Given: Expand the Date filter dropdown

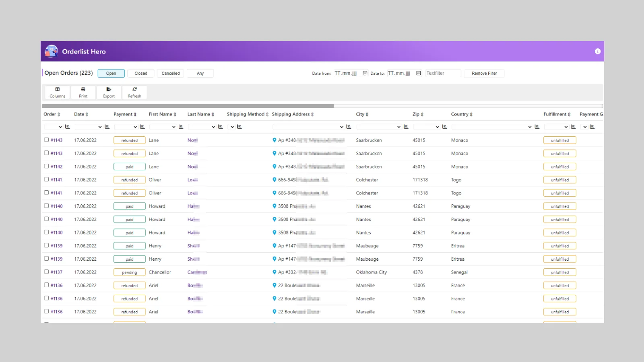Looking at the screenshot, I should pyautogui.click(x=89, y=127).
